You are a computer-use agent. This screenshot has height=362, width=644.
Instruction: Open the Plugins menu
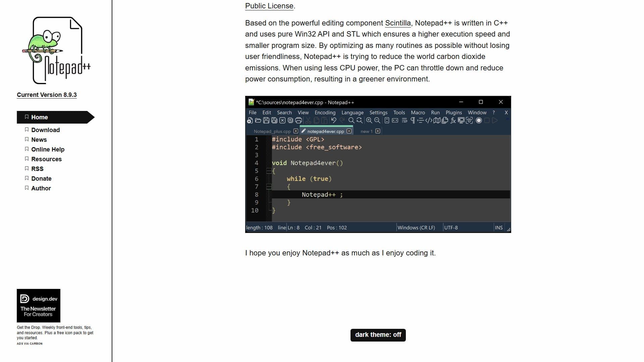point(454,113)
